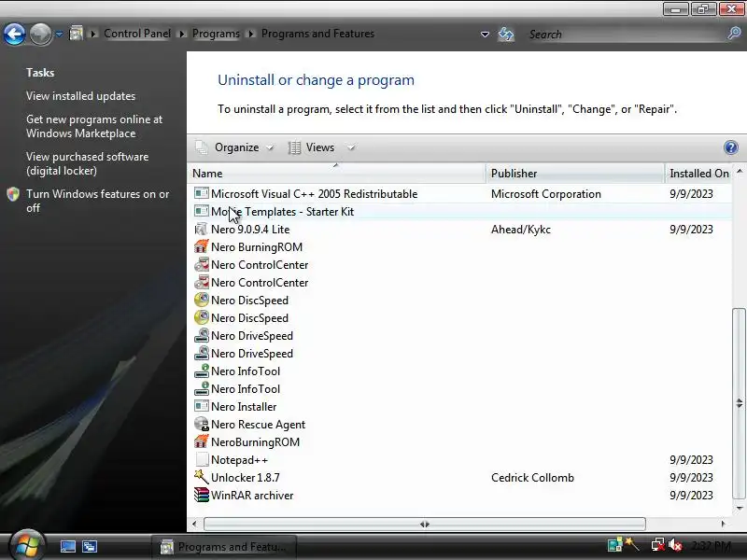Select Microsoft Visual C++ 2005 Redistributable icon
Image resolution: width=747 pixels, height=560 pixels.
coord(202,193)
